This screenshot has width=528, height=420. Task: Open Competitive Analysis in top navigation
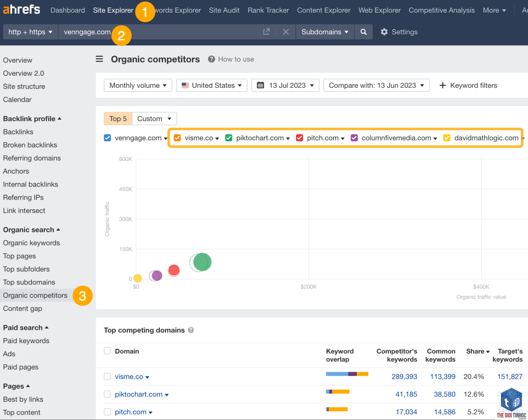[442, 10]
